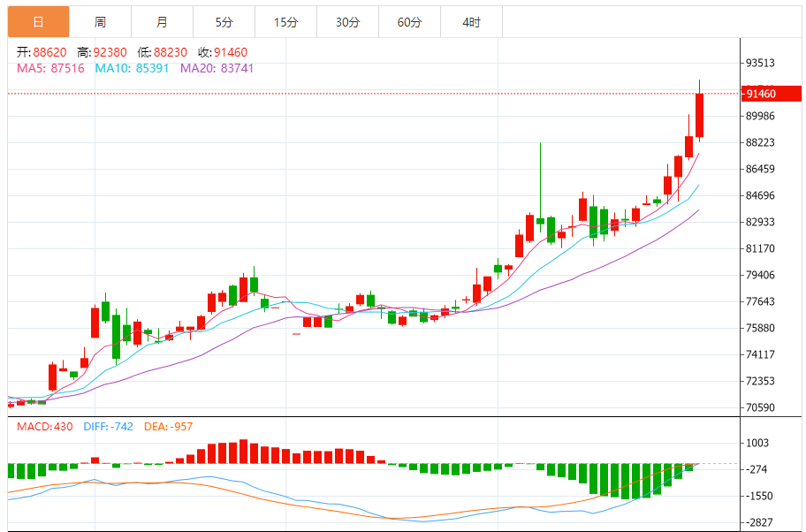Open the 月 monthly chart tab
This screenshot has height=532, width=806.
click(x=162, y=22)
